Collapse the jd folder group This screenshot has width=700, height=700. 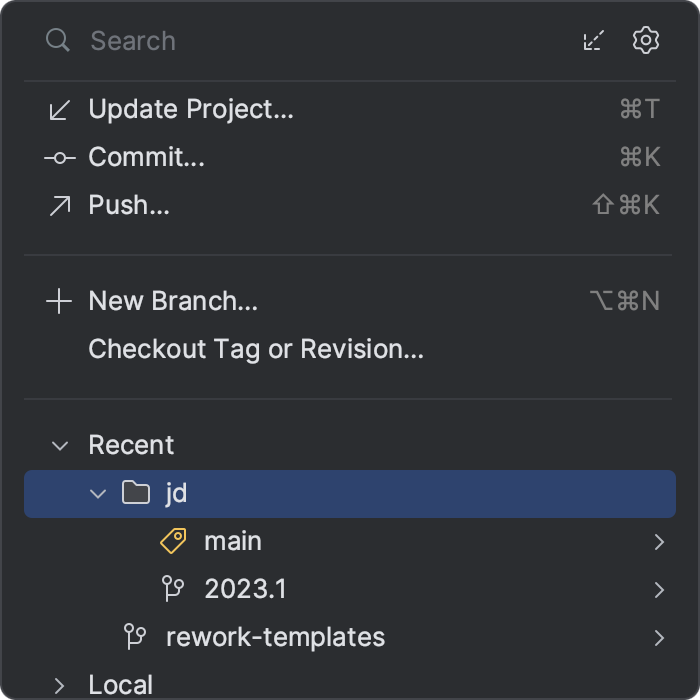(x=98, y=493)
